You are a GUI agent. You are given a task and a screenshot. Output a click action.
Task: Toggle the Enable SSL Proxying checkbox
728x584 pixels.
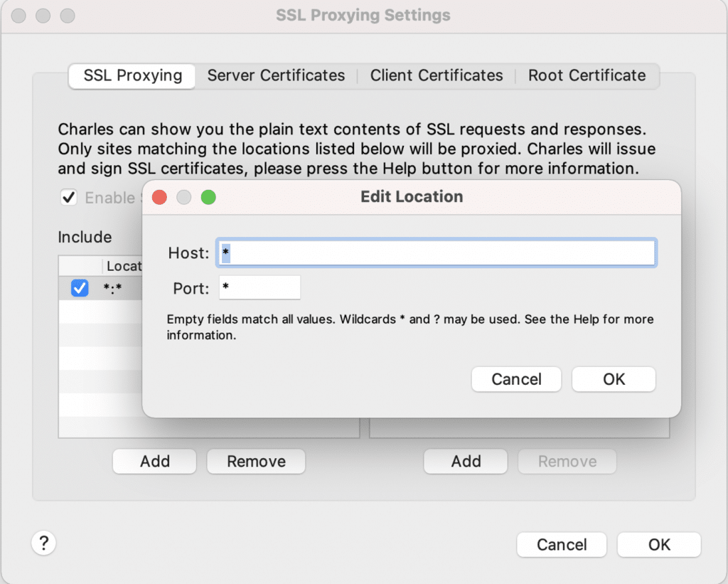[69, 198]
